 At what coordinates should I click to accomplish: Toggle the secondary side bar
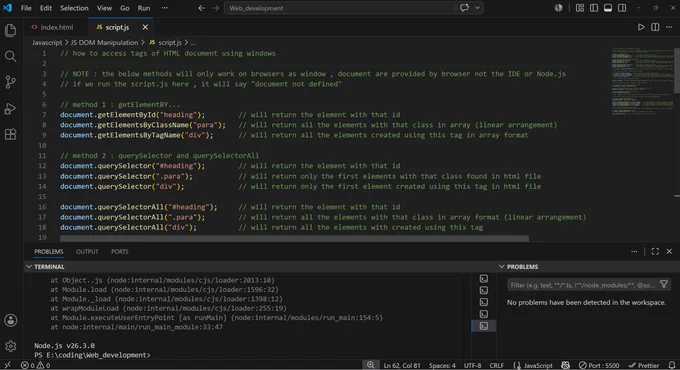coord(622,8)
